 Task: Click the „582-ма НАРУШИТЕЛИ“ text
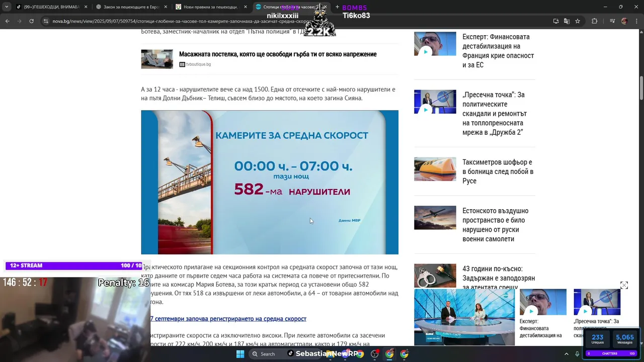(x=292, y=190)
